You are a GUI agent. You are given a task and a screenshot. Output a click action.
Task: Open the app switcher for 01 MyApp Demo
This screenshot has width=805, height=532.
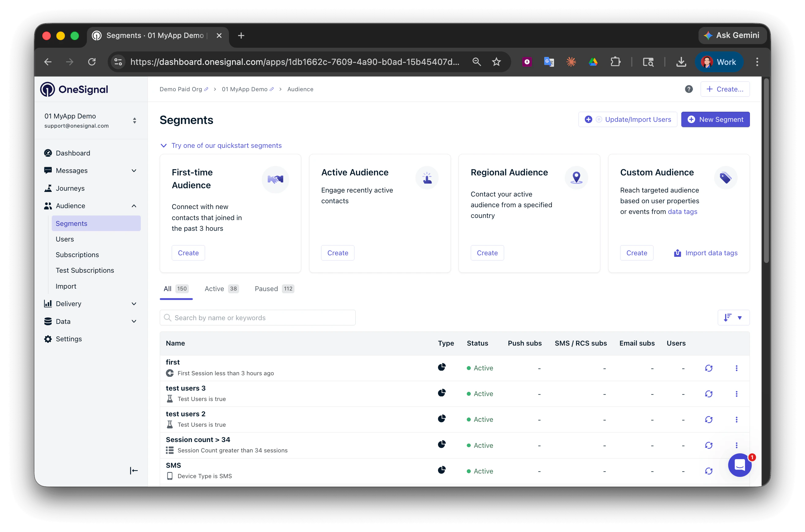pyautogui.click(x=134, y=121)
